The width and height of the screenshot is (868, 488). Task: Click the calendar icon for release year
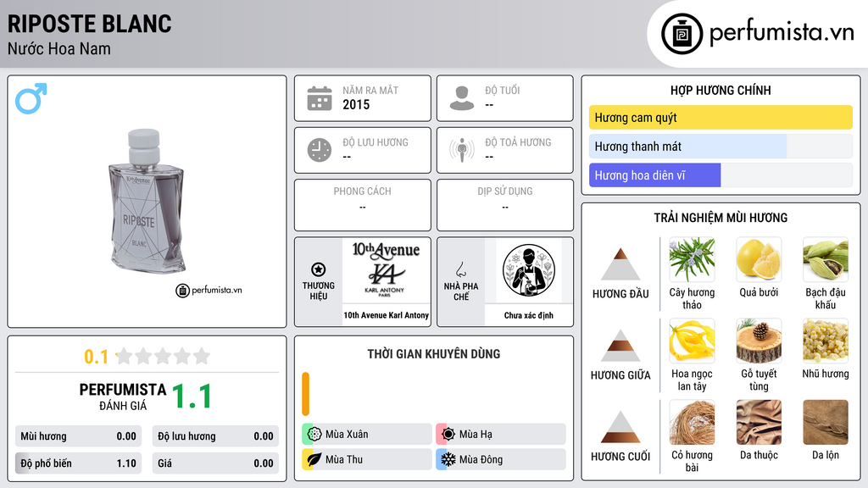click(x=320, y=98)
